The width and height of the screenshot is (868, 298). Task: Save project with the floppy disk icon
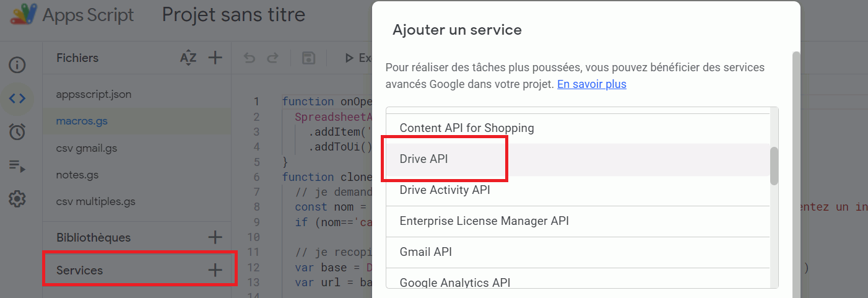tap(308, 58)
